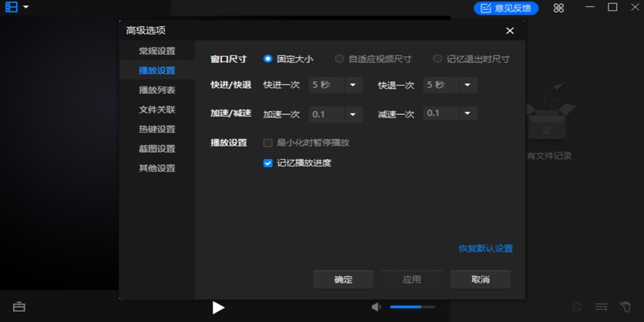Viewport: 644px width, 322px height.
Task: Open the playlist panel icon
Action: pyautogui.click(x=601, y=306)
